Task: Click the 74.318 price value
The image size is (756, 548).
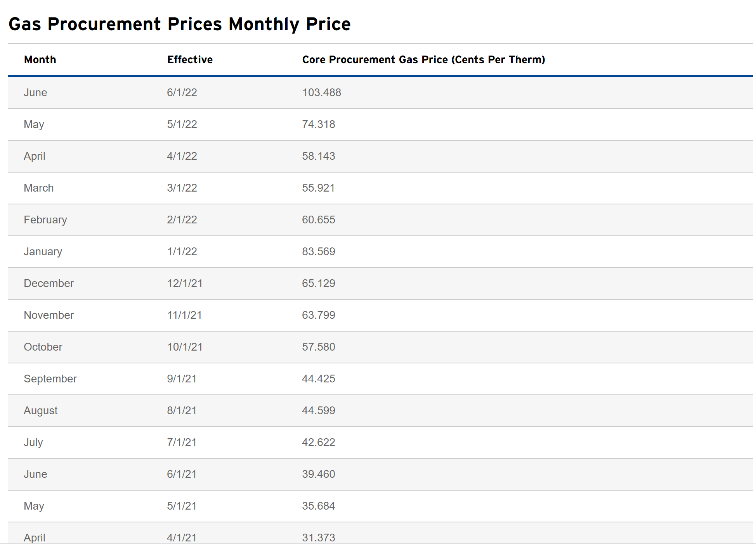Action: coord(318,124)
